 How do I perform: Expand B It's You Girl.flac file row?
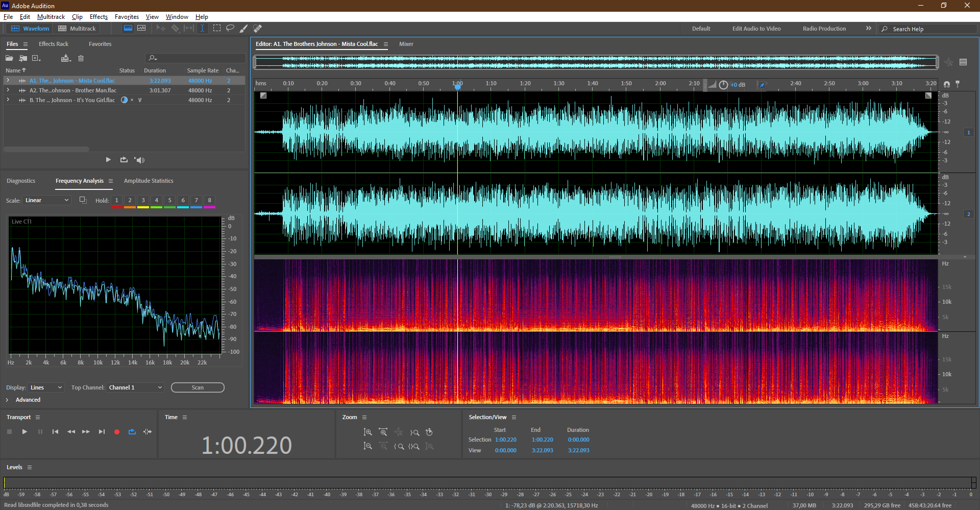coord(8,100)
